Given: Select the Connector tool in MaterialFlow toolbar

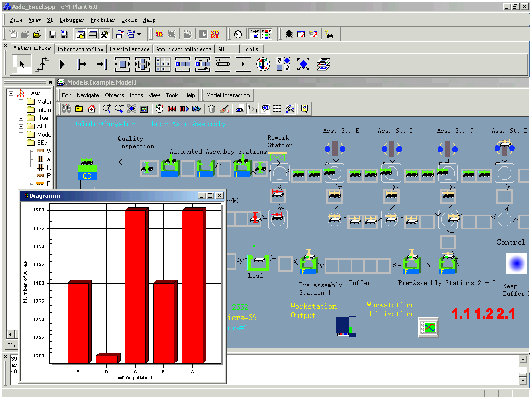Looking at the screenshot, I should tap(42, 64).
